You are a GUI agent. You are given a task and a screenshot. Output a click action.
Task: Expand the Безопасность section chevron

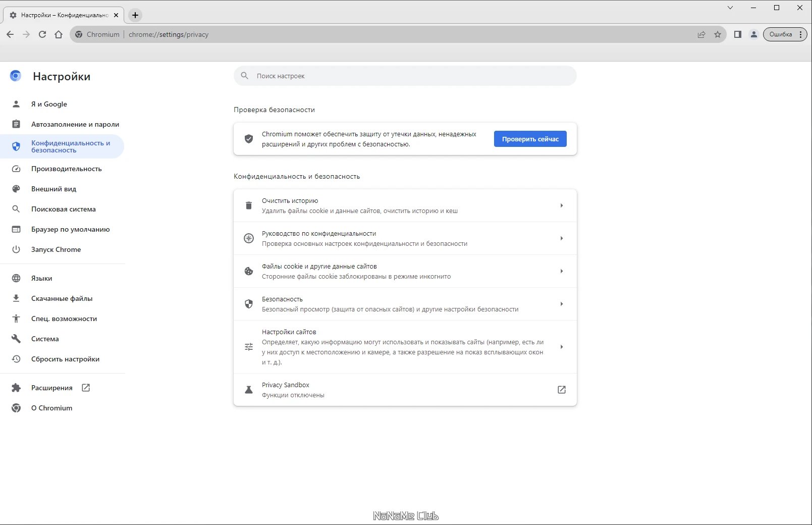coord(562,304)
